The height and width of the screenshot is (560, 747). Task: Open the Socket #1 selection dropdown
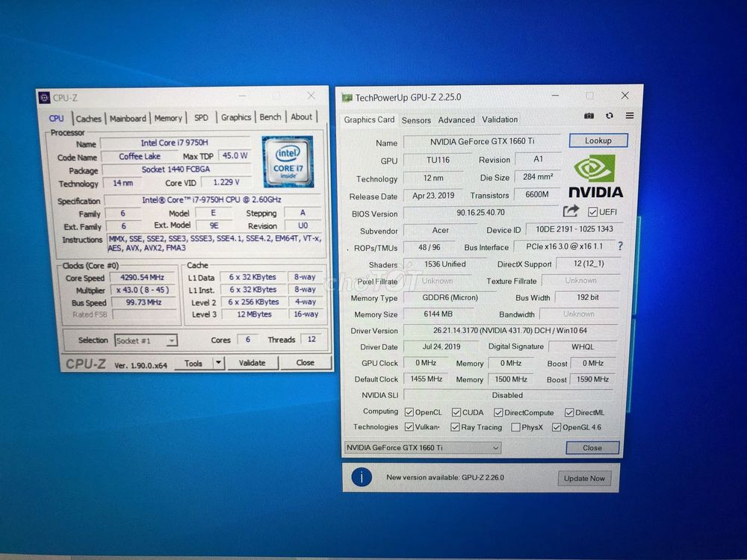[146, 340]
